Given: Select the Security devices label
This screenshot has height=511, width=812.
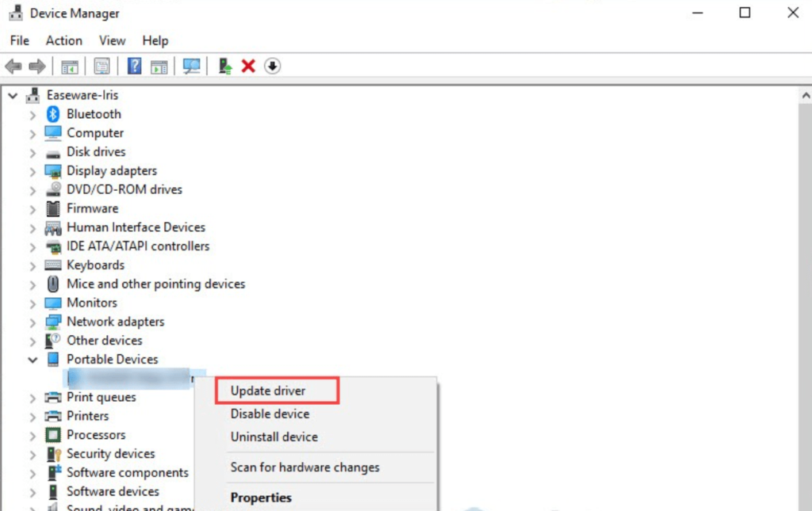Looking at the screenshot, I should pyautogui.click(x=111, y=454).
